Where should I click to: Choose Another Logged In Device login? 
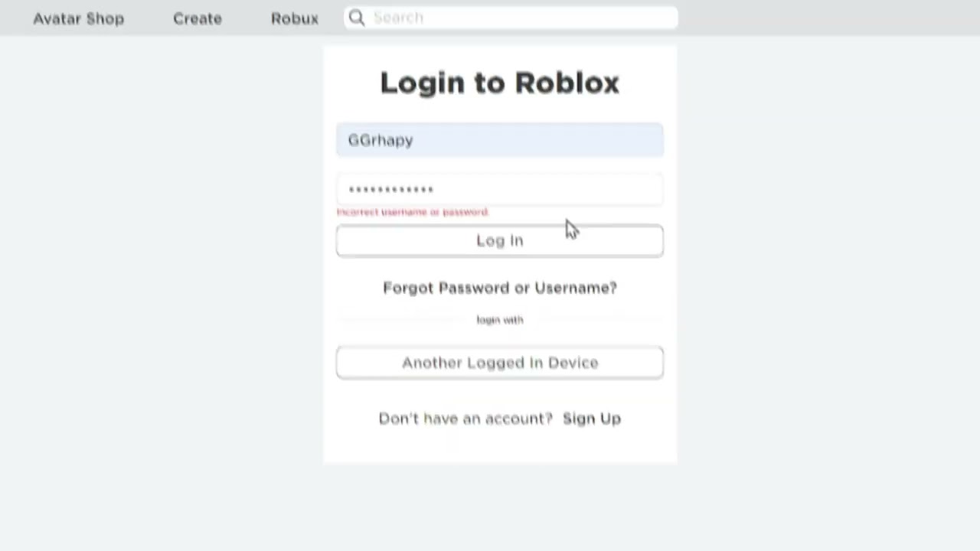pos(500,363)
